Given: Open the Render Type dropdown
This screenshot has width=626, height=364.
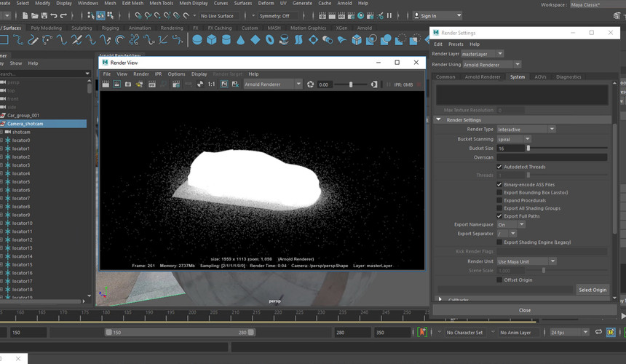Looking at the screenshot, I should click(x=526, y=130).
